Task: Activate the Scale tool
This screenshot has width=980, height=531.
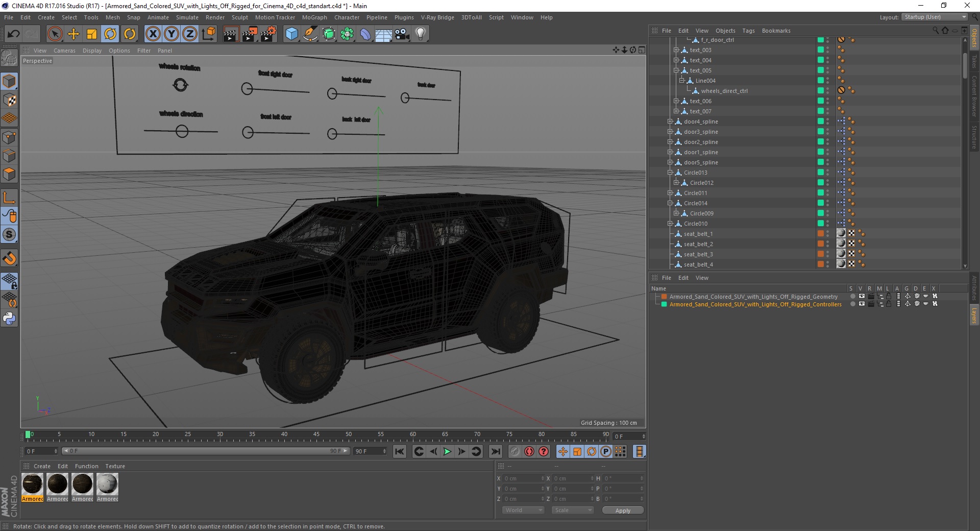Action: [x=92, y=34]
